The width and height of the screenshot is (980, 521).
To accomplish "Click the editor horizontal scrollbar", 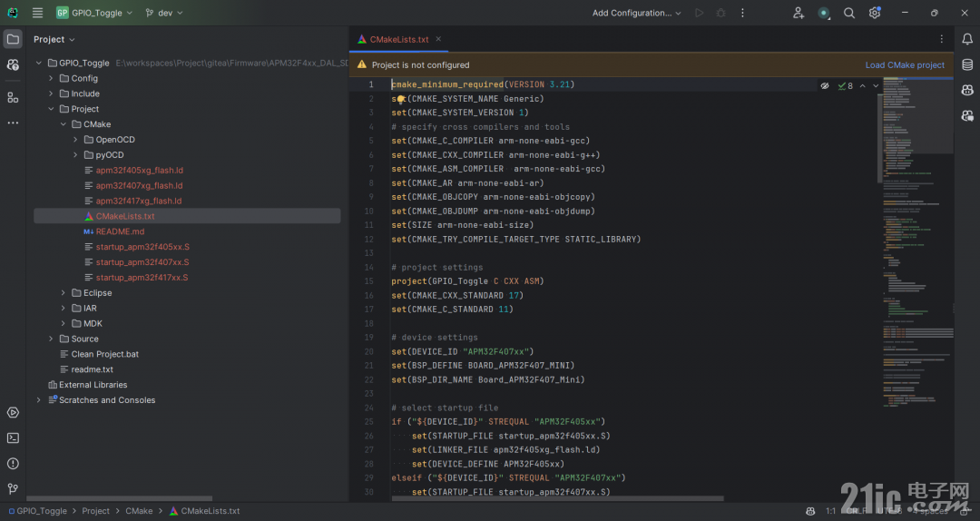I will [x=557, y=499].
